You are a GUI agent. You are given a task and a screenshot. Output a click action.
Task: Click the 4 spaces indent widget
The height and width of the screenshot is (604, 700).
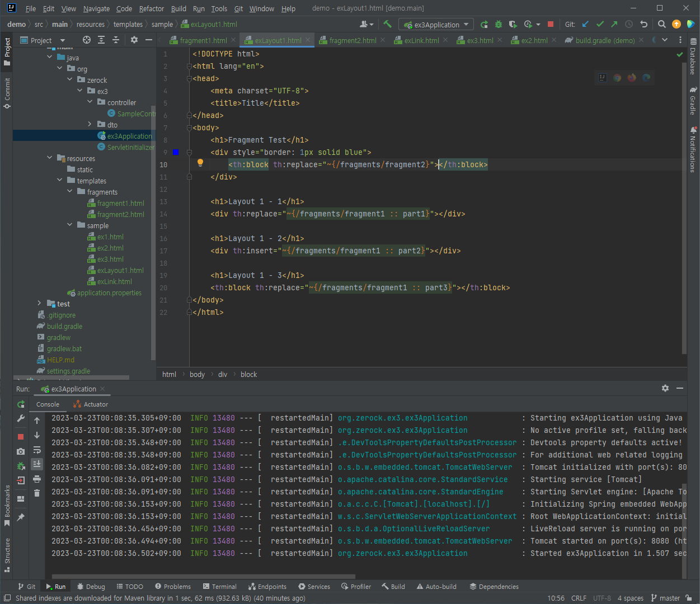coord(630,598)
